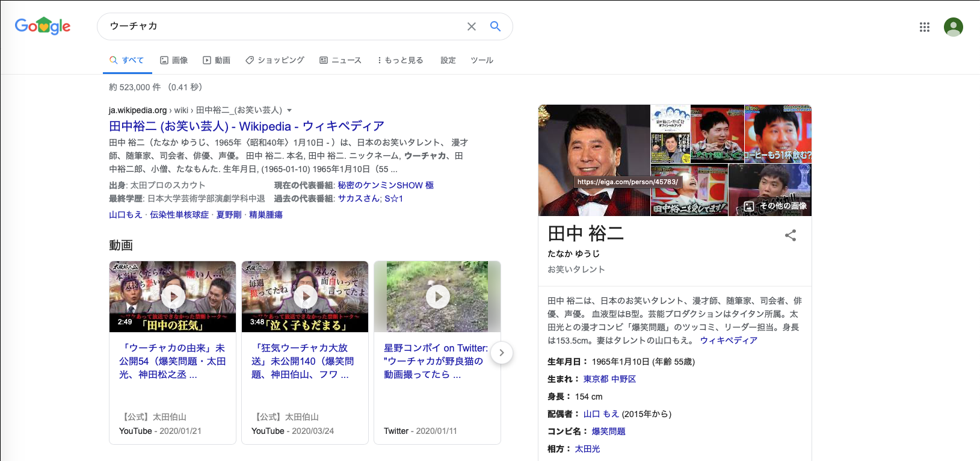Image resolution: width=980 pixels, height=461 pixels.
Task: Click the official book cover thumbnail
Action: [x=670, y=134]
